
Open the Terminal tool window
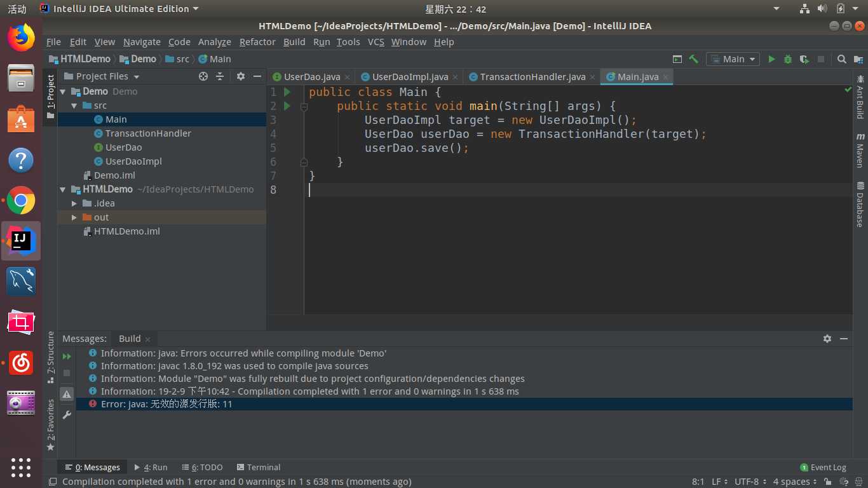(258, 468)
